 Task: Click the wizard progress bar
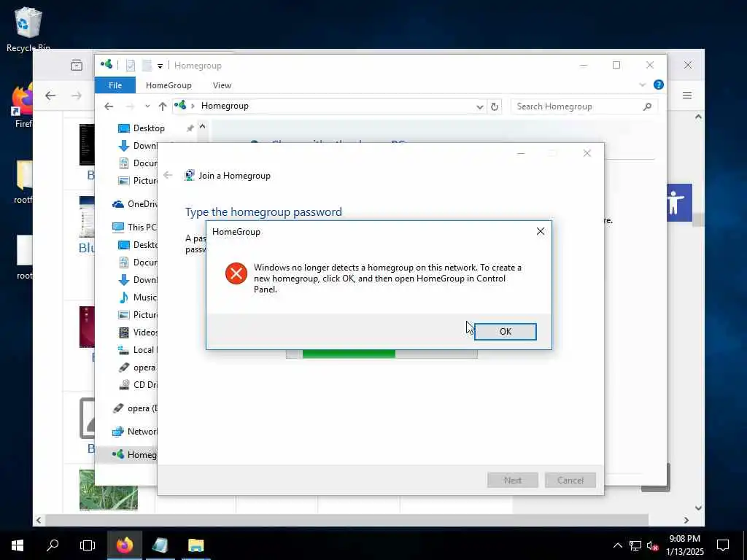pos(382,354)
